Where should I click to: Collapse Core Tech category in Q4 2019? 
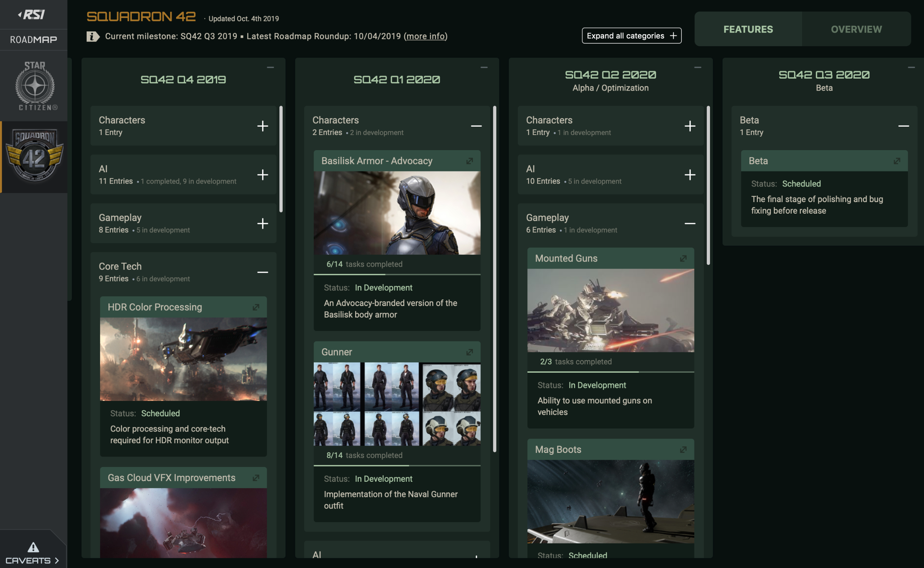pyautogui.click(x=263, y=272)
